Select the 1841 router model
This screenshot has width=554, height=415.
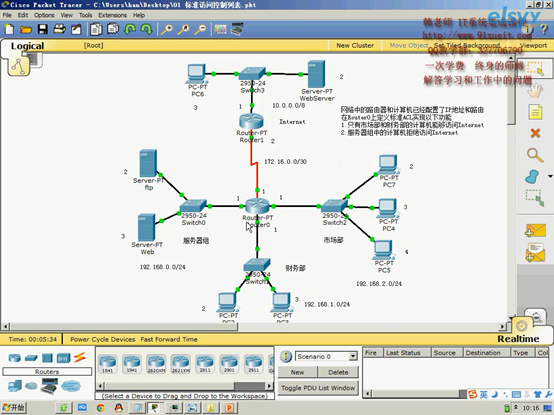coord(107,364)
